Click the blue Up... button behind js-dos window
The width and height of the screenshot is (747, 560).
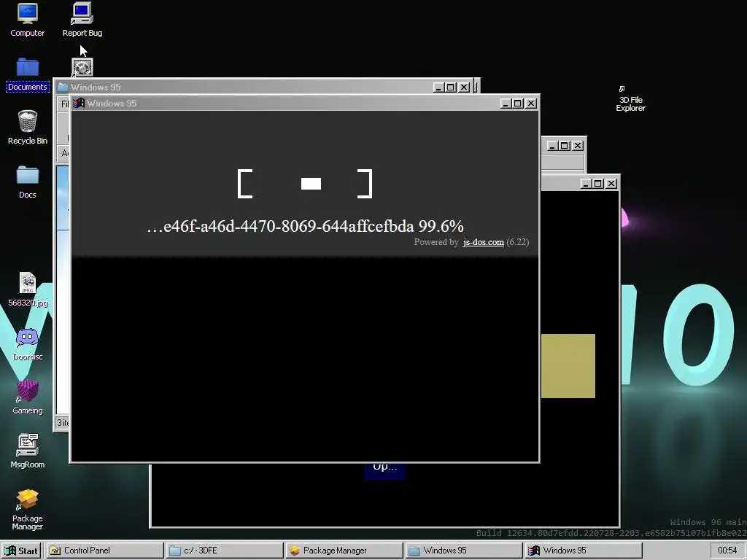click(385, 471)
